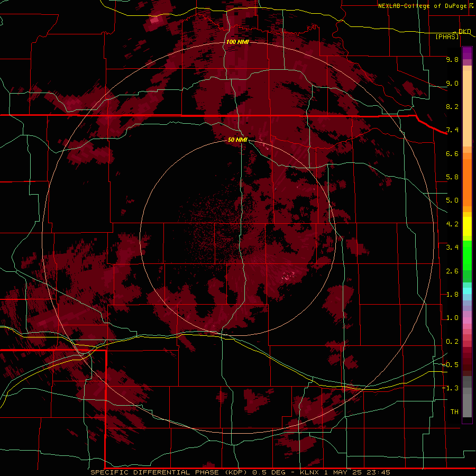The height and width of the screenshot is (476, 476).
Task: Click the 7.4 scale label
Action: click(x=452, y=130)
